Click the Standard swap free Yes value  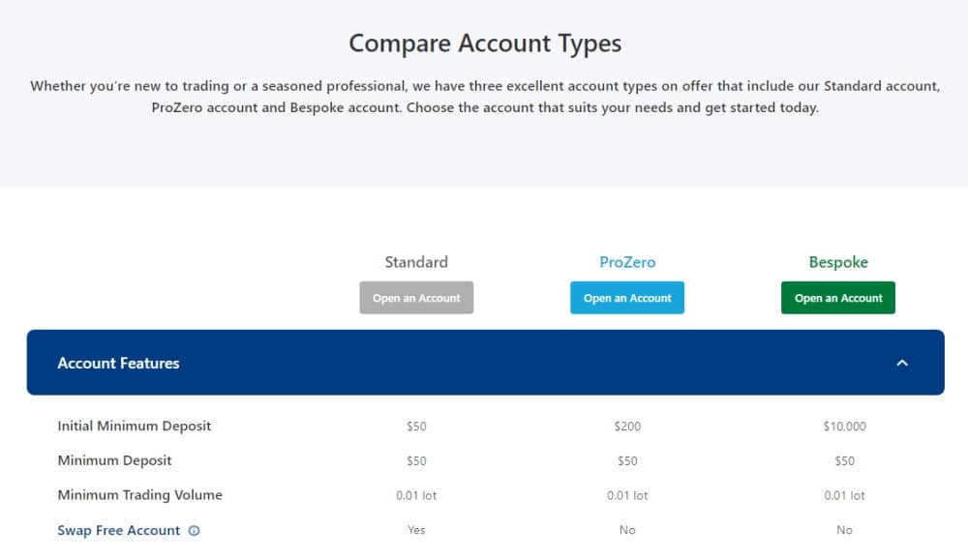click(416, 530)
